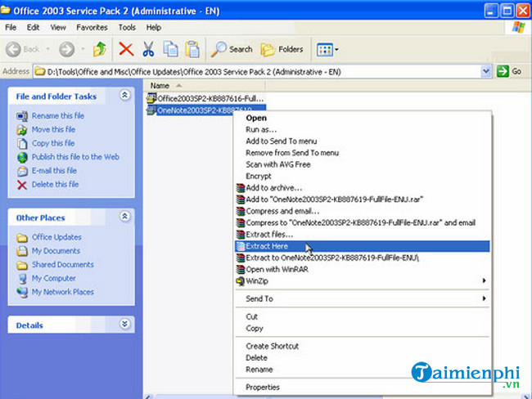The image size is (532, 399).
Task: Expand the Address bar dropdown arrow
Action: [x=486, y=71]
